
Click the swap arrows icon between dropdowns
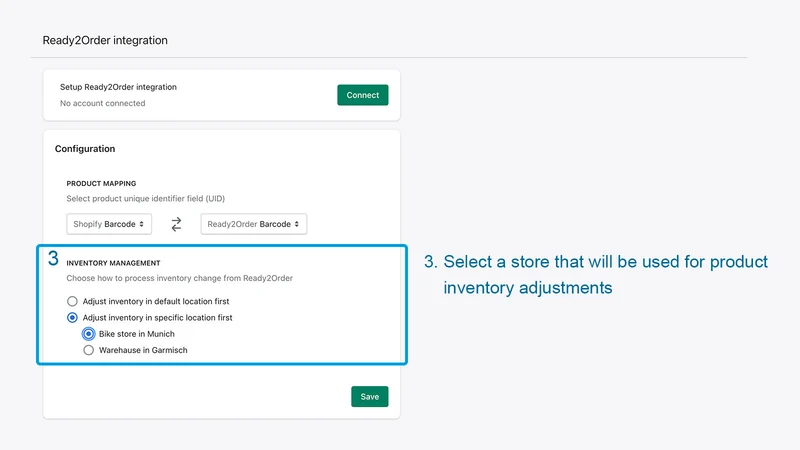tap(176, 224)
